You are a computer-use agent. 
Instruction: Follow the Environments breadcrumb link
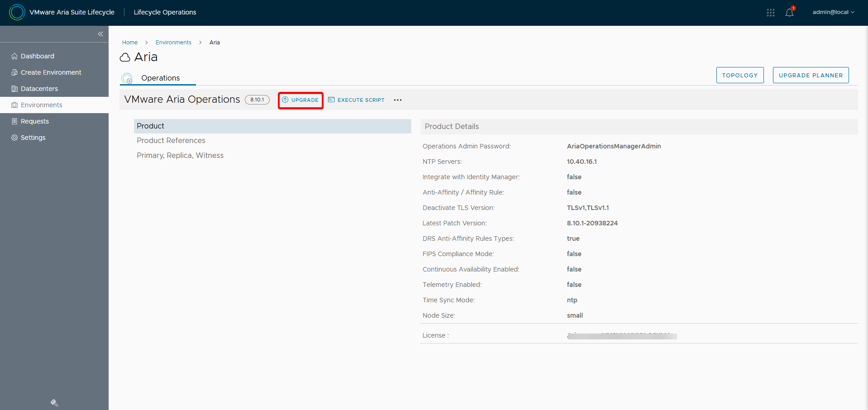pyautogui.click(x=173, y=43)
